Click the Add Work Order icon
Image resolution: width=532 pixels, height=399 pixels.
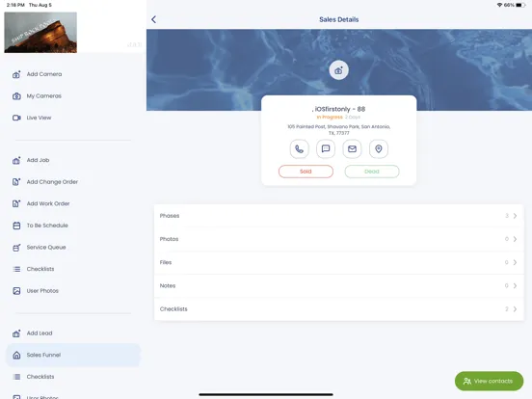(x=16, y=203)
